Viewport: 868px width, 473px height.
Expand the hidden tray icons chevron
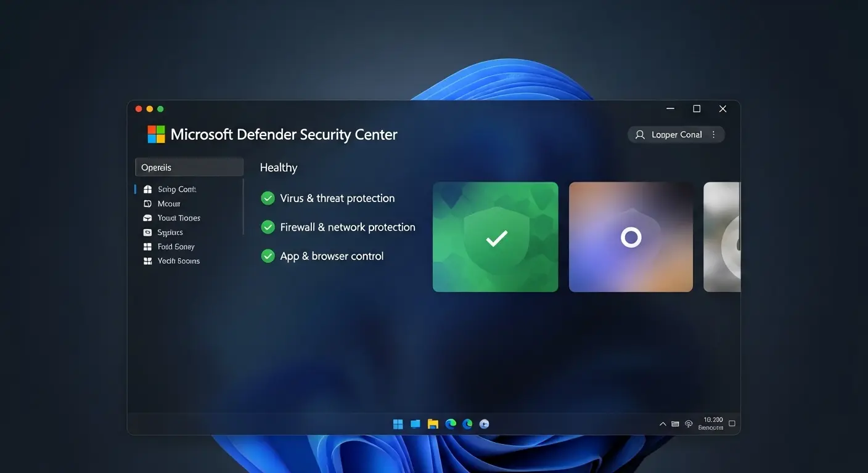[x=663, y=424]
